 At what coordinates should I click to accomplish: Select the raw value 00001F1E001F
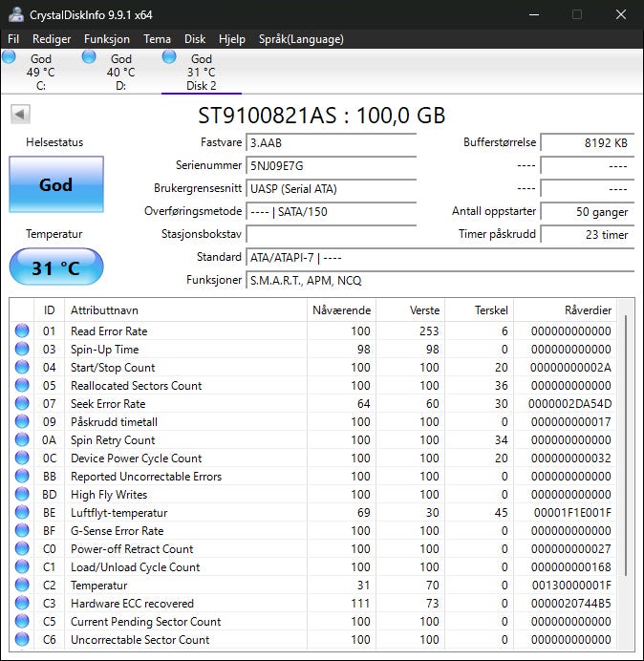[572, 513]
